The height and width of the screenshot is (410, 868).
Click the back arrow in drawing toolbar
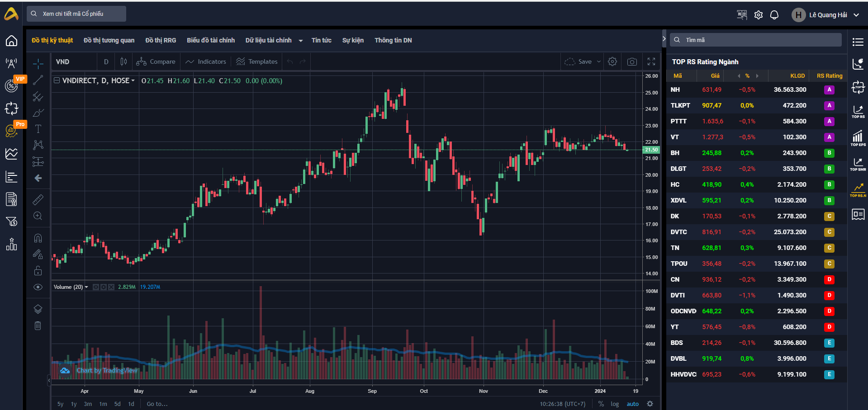coord(38,178)
